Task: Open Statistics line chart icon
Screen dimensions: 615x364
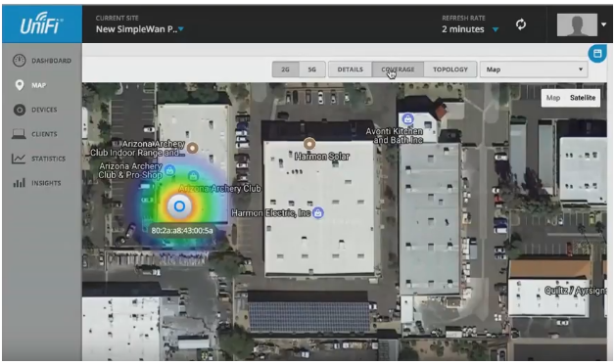Action: (19, 159)
